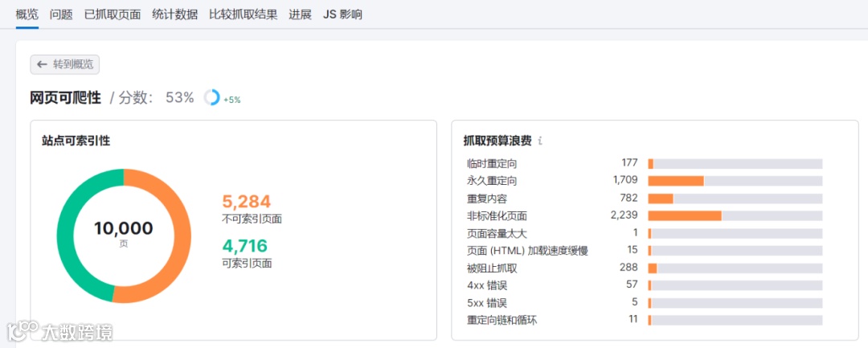The width and height of the screenshot is (868, 348).
Task: Switch to the JS 影响 tab
Action: (342, 14)
